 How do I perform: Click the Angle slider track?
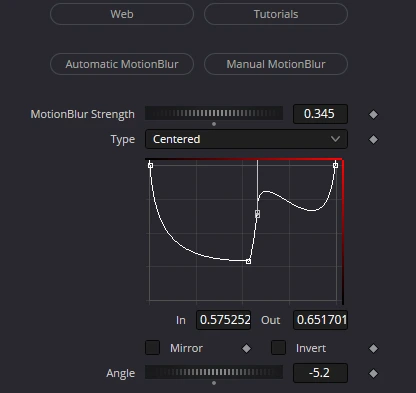point(214,372)
